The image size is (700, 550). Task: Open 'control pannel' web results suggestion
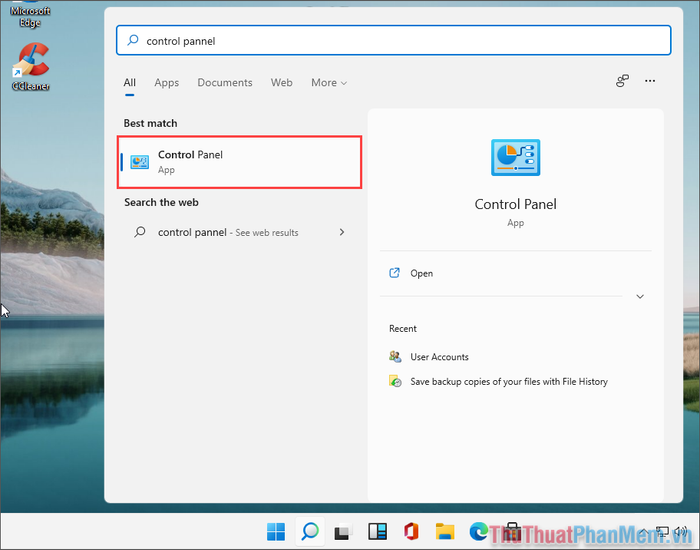click(239, 232)
